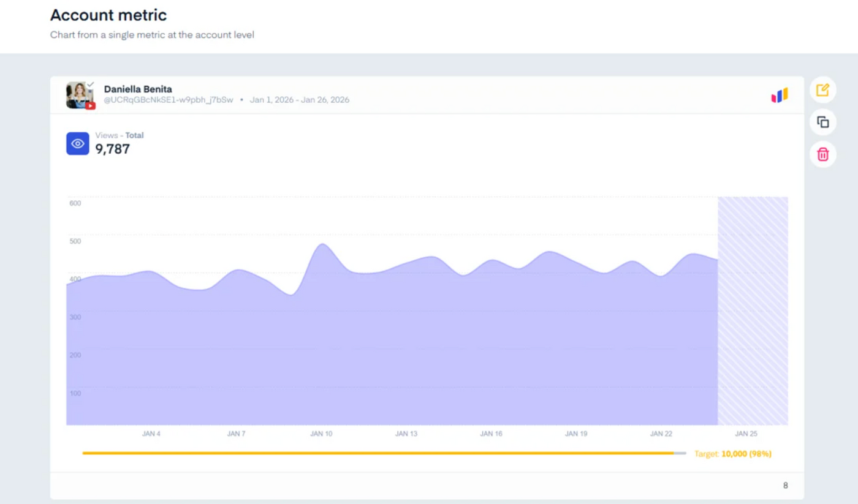858x504 pixels.
Task: Click the JAN 16 axis label
Action: click(x=491, y=434)
